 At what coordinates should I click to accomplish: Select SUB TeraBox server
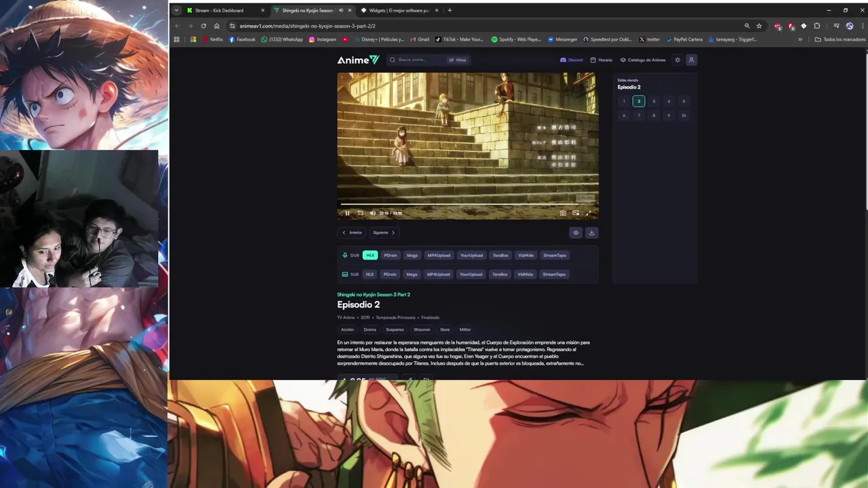[x=500, y=274]
